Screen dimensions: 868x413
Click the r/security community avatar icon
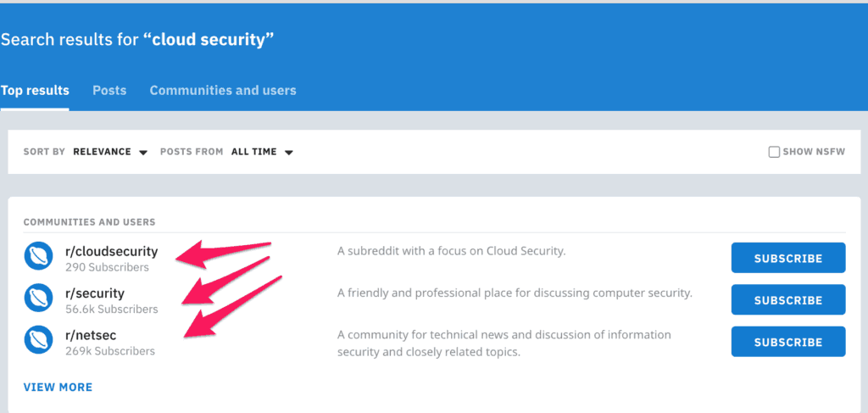pos(39,300)
